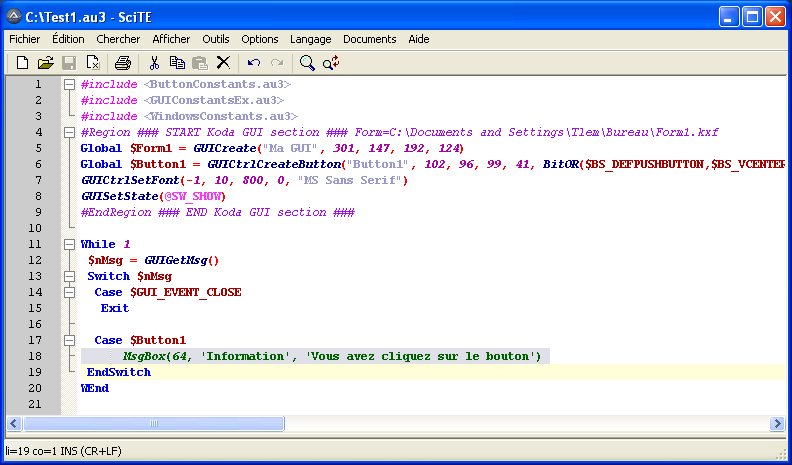
Task: Click the Redo arrow icon
Action: pyautogui.click(x=277, y=63)
